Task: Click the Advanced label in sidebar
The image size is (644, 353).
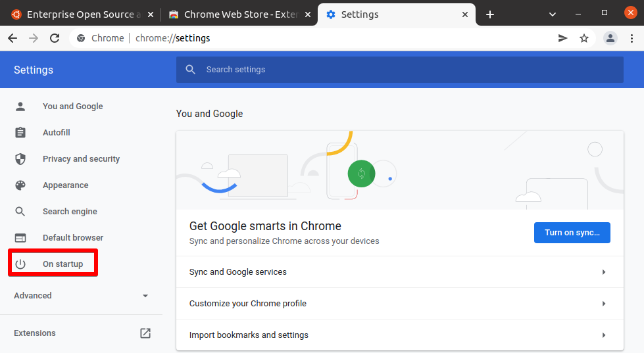Action: 33,296
